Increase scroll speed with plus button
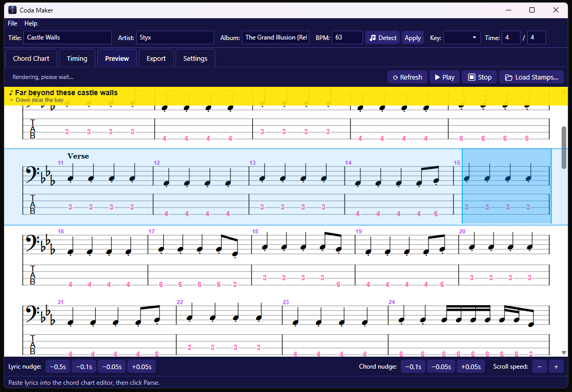Image resolution: width=572 pixels, height=392 pixels. click(x=556, y=367)
